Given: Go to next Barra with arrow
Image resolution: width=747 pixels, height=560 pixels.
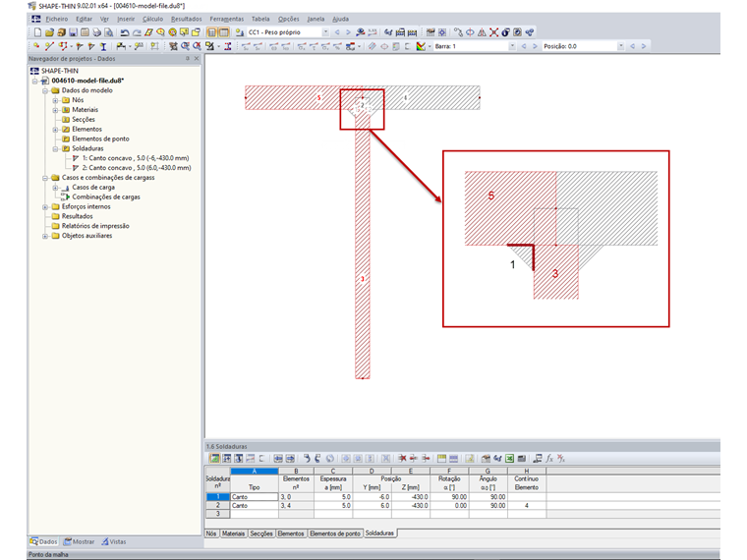Looking at the screenshot, I should click(535, 46).
